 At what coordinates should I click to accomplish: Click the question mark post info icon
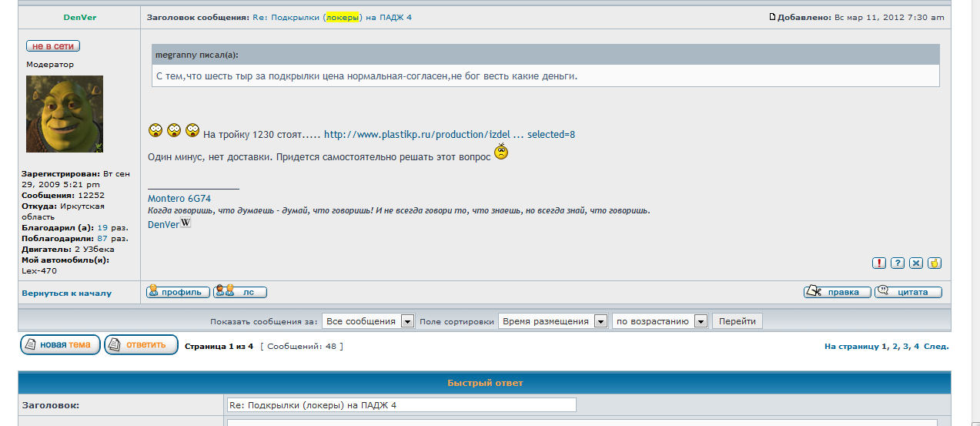point(898,263)
